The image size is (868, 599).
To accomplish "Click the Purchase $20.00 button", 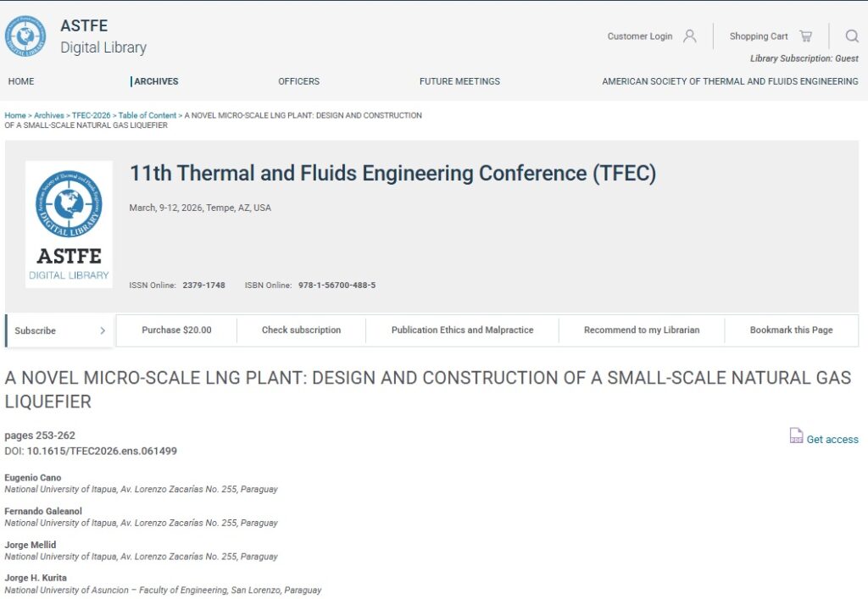I will pos(176,330).
